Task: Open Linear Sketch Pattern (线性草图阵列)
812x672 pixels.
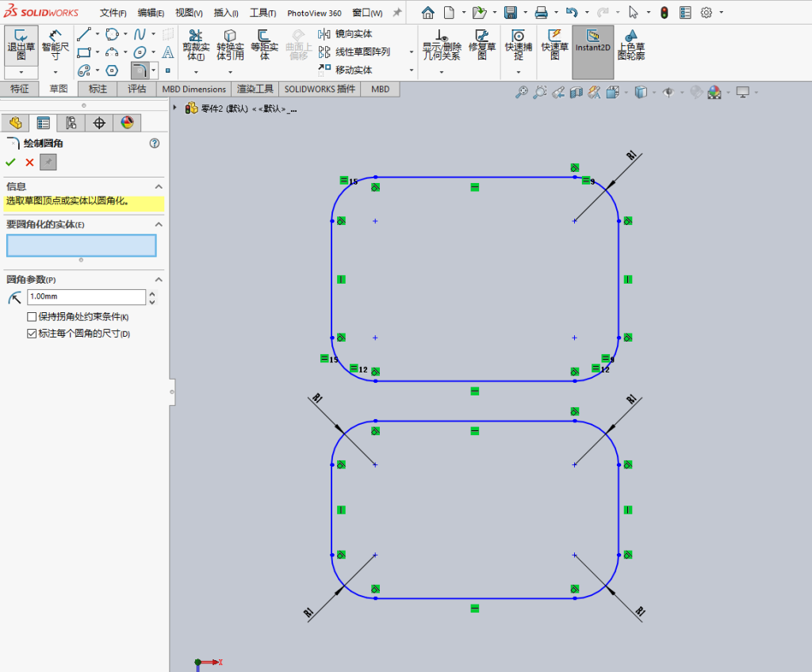Action: (354, 52)
